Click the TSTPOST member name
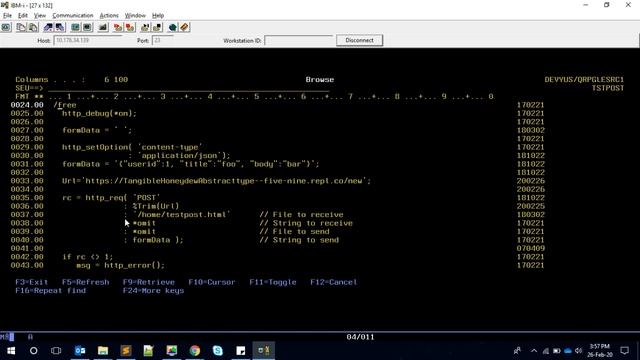This screenshot has height=360, width=640. pos(608,88)
